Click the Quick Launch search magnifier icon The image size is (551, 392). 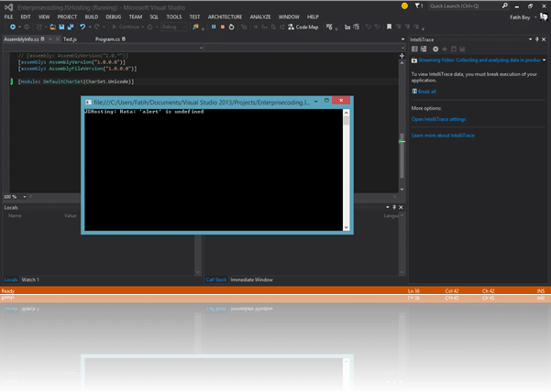[x=504, y=5]
